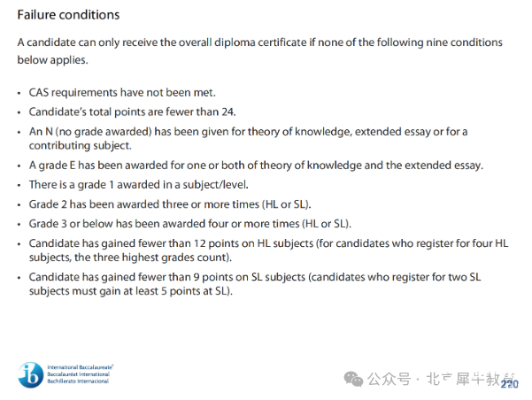
Task: Click the CAS requirements bullet line
Action: pyautogui.click(x=122, y=93)
